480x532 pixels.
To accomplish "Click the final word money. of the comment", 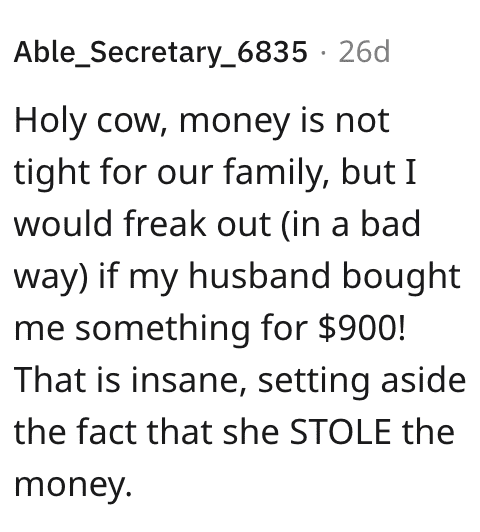I will (73, 485).
